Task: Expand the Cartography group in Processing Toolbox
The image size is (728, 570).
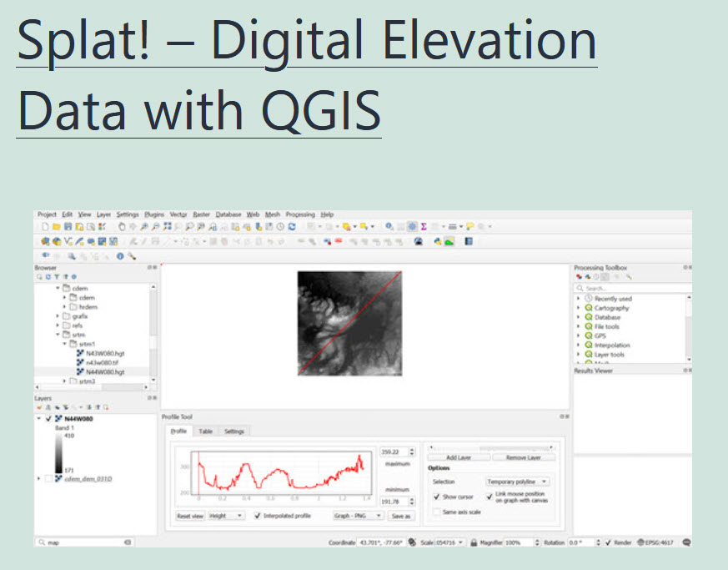Action: (579, 308)
